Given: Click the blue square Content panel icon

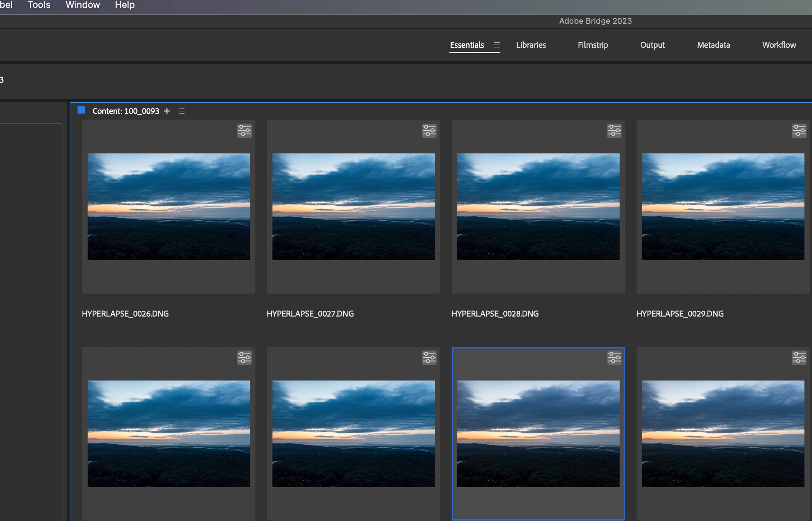Looking at the screenshot, I should click(81, 110).
